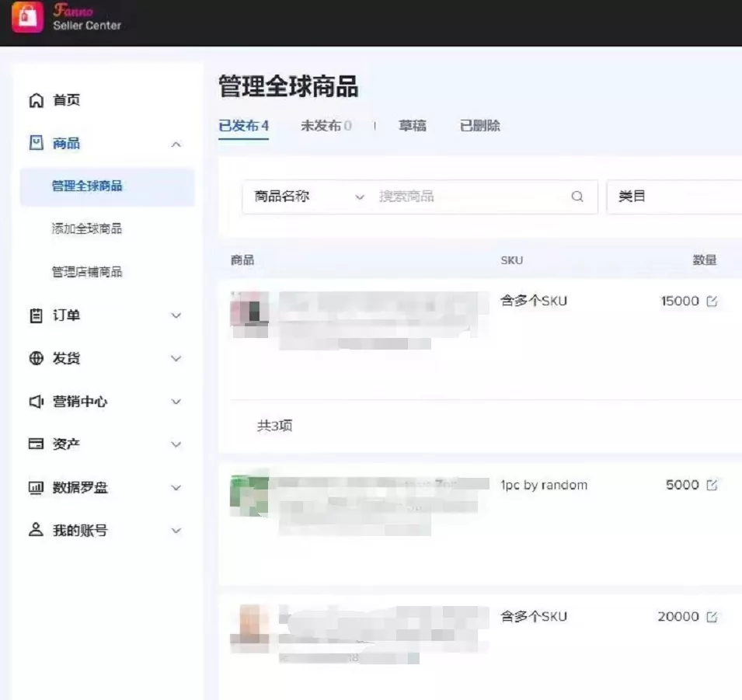This screenshot has width=742, height=700.
Task: Click the search magnifier icon in the search bar
Action: (x=577, y=197)
